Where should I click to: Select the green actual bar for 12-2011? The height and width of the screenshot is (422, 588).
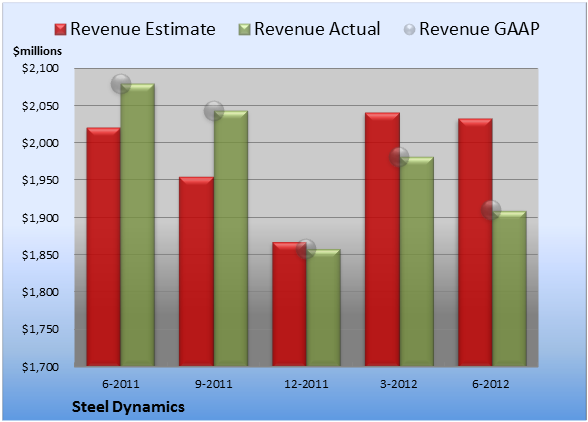[323, 308]
